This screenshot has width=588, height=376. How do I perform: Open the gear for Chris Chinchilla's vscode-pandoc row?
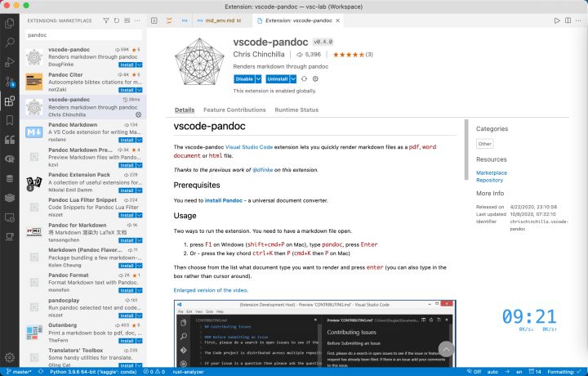[x=138, y=114]
